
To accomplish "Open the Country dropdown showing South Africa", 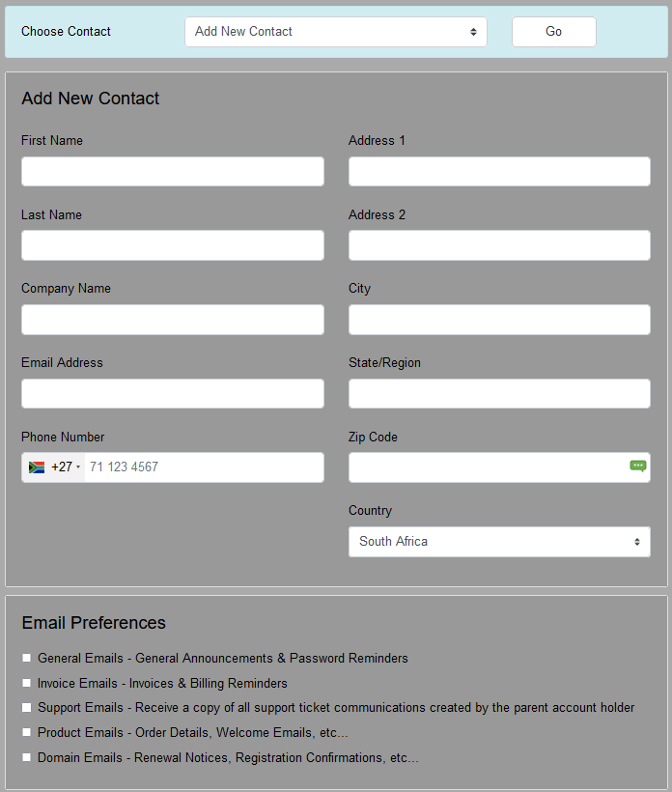I will coord(499,541).
